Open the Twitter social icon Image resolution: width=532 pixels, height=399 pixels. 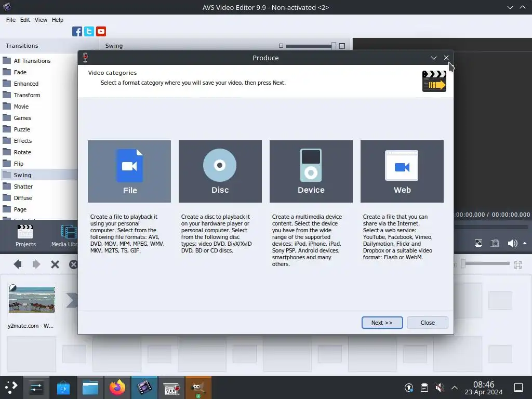pyautogui.click(x=89, y=32)
